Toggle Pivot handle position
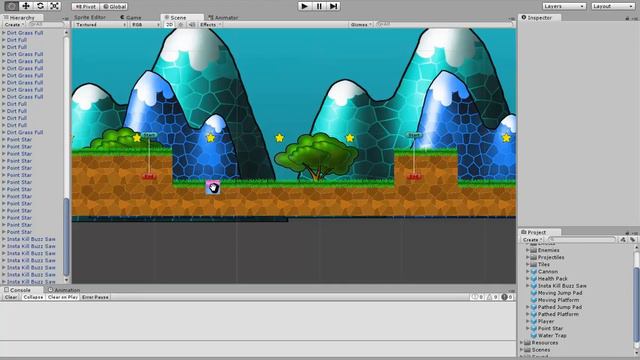This screenshot has height=360, width=640. click(85, 7)
